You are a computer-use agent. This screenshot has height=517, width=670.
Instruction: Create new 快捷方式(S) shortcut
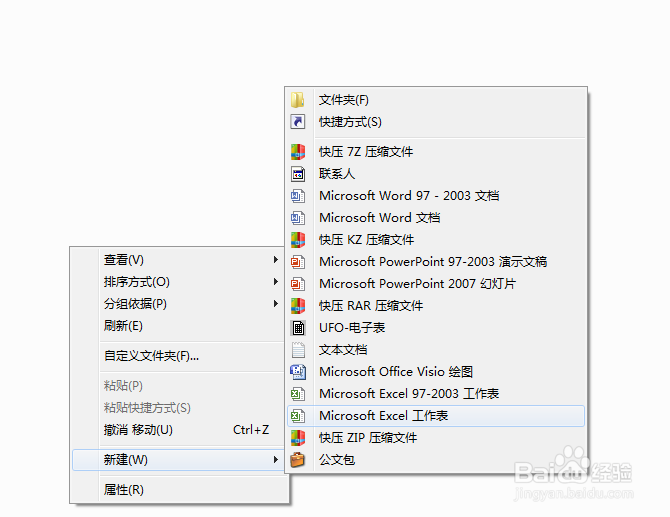(350, 122)
